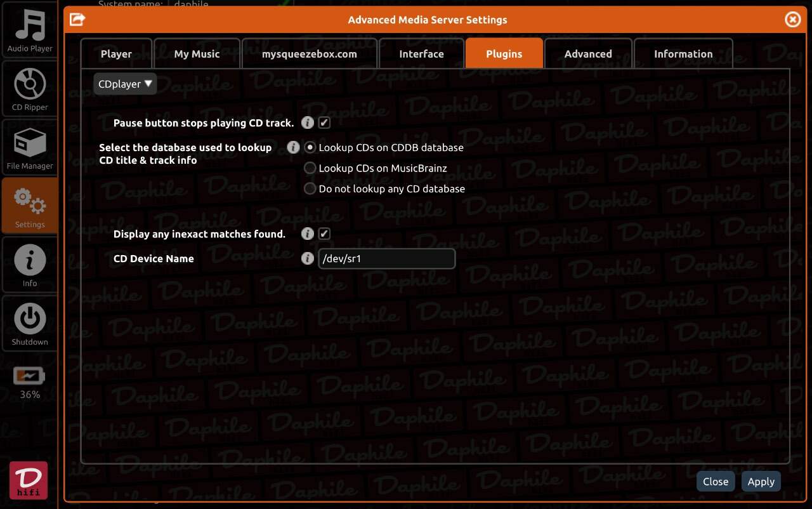Viewport: 812px width, 509px height.
Task: Toggle Display any inexact matches found checkbox
Action: click(x=324, y=234)
